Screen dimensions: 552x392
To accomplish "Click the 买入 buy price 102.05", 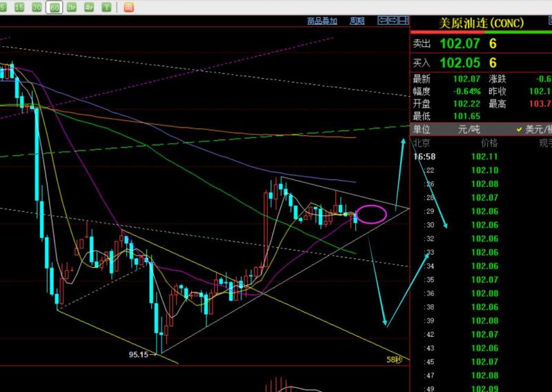I will pyautogui.click(x=460, y=63).
